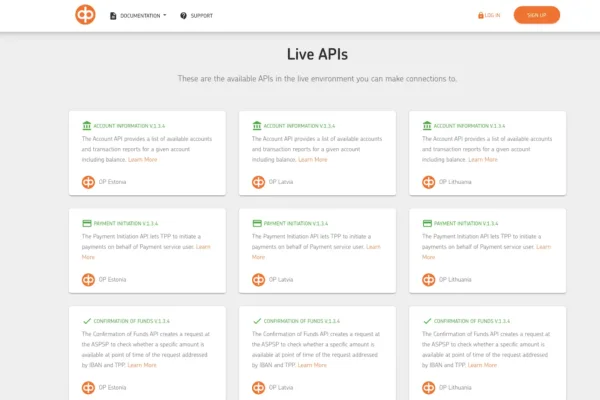
Task: Click the card icon on Lithuania Payment Initiation
Action: click(428, 223)
